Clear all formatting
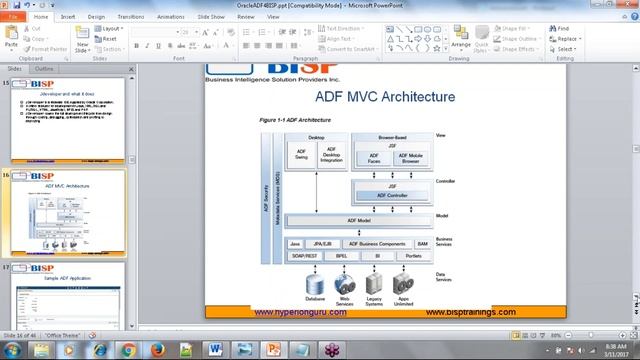640x360 pixels. click(231, 32)
